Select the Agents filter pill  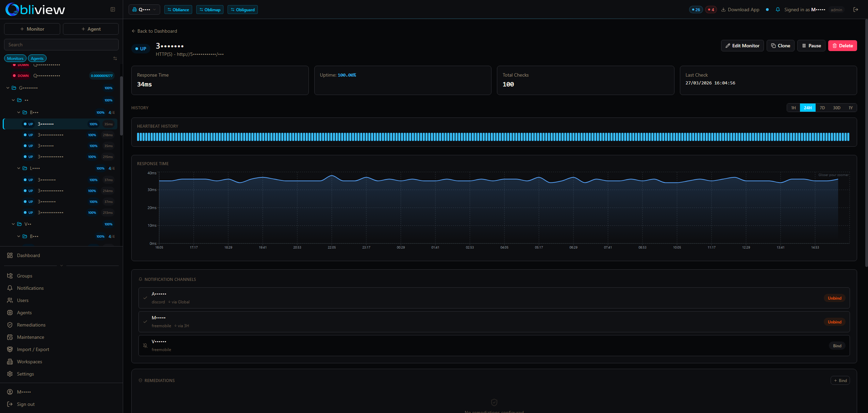click(x=37, y=58)
